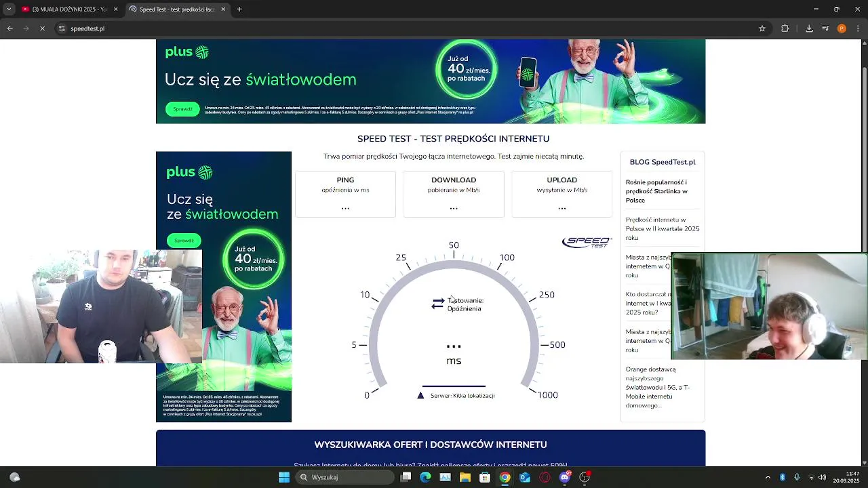The image size is (868, 488).
Task: View site information icon in address bar
Action: point(62,28)
